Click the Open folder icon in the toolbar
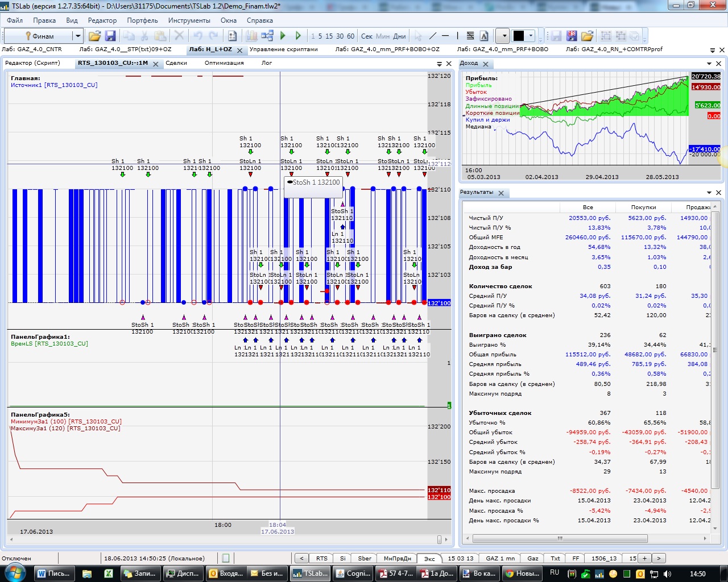The width and height of the screenshot is (728, 582). tap(94, 36)
